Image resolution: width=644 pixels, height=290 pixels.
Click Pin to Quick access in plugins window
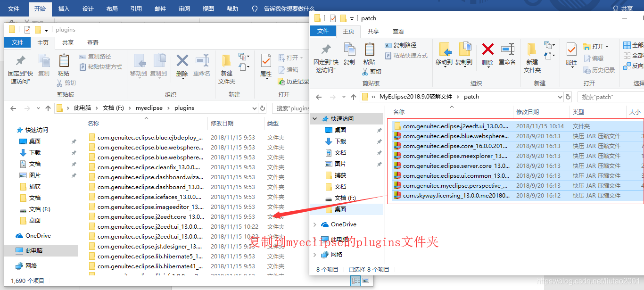(20, 68)
